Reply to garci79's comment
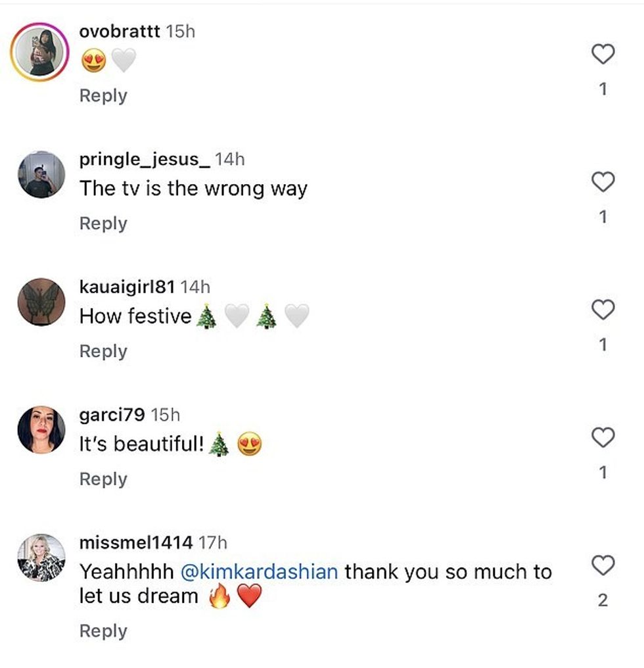This screenshot has width=644, height=668. tap(103, 479)
